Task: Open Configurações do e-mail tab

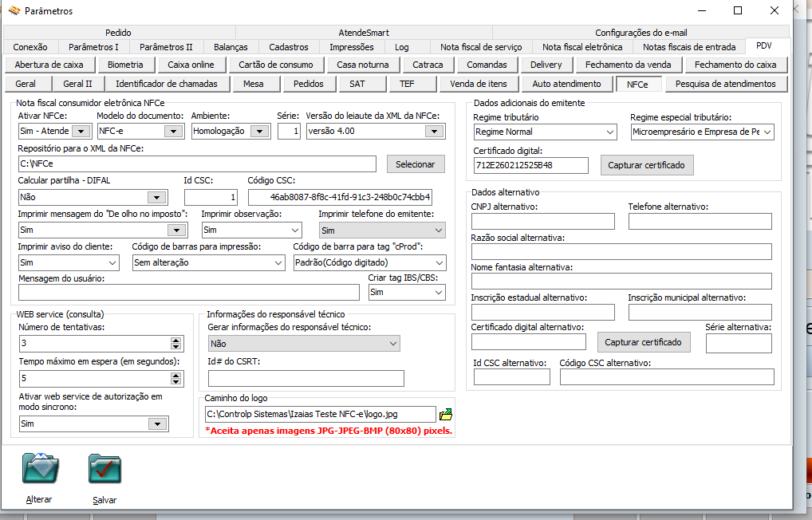Action: click(641, 33)
